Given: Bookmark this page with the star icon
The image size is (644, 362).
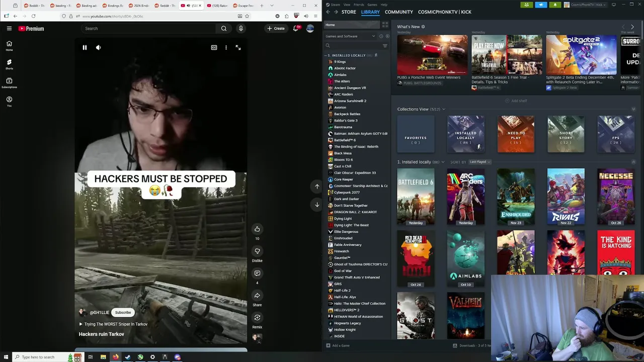Looking at the screenshot, I should [247, 16].
